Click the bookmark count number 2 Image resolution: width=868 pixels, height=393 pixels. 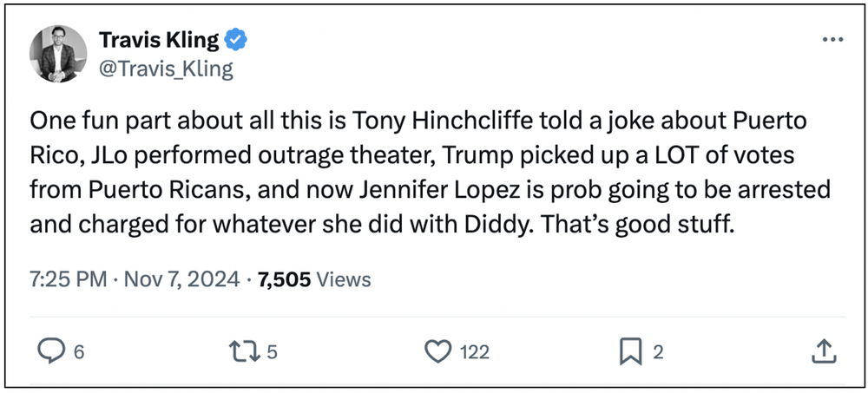coord(658,351)
